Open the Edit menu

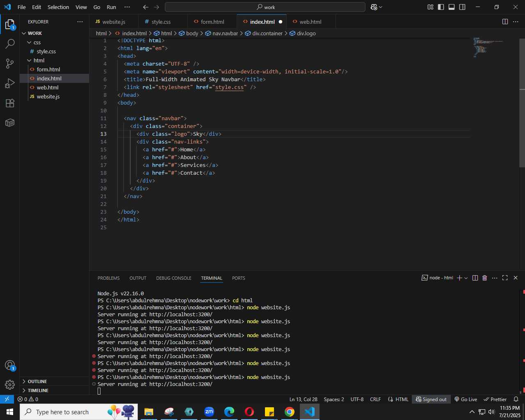[x=37, y=7]
